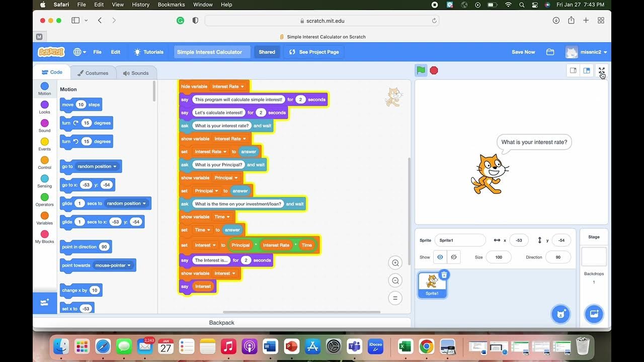Expand the Backpack panel

(222, 323)
